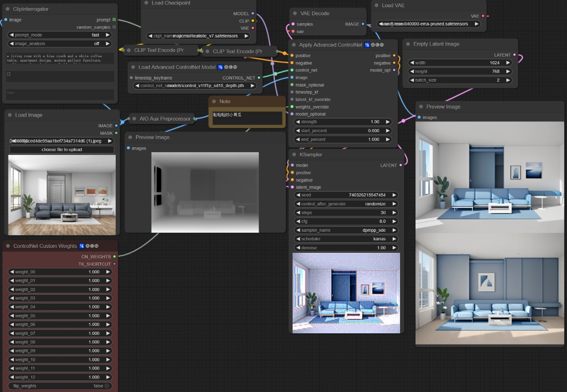The width and height of the screenshot is (567, 392).
Task: Change control_after_generate randomize option
Action: [346, 204]
